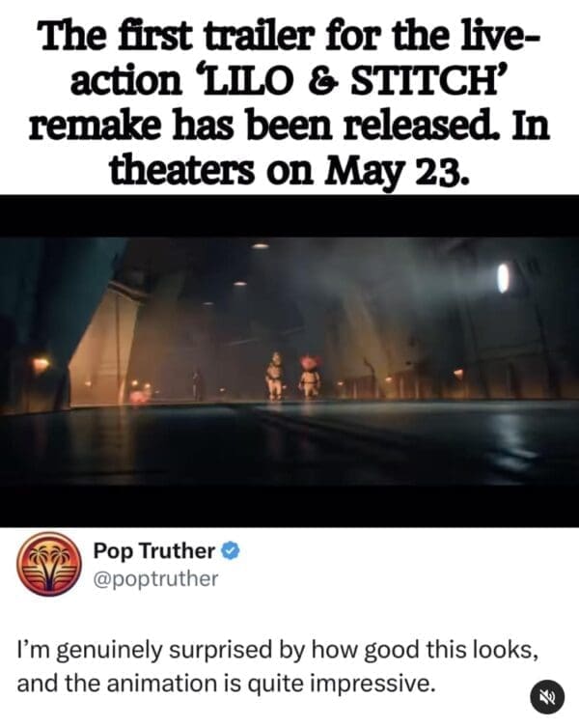Click the "I'm genuinely surprised" tweet line

click(x=278, y=651)
